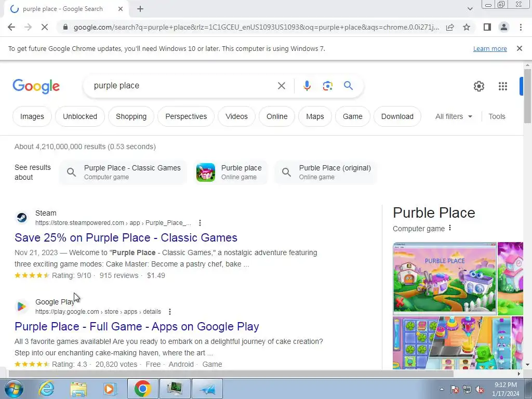This screenshot has height=399, width=532.
Task: Open the Tools option
Action: tap(497, 116)
